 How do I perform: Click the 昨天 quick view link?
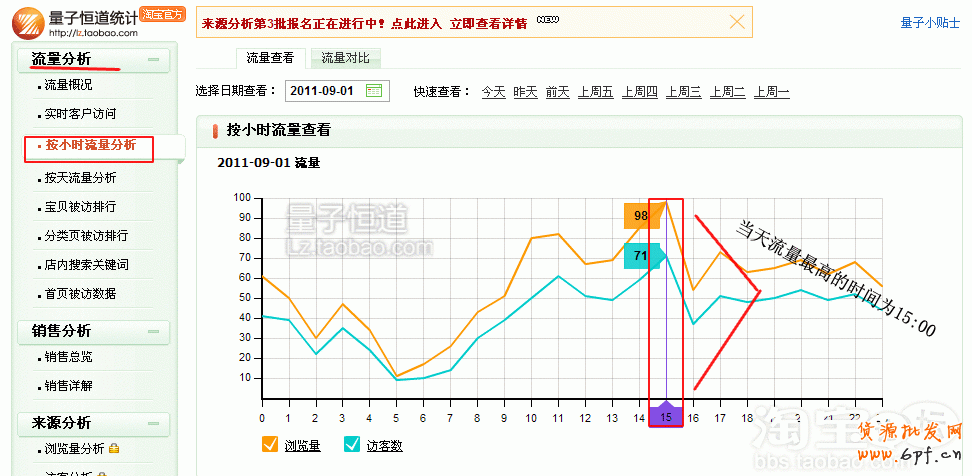(x=525, y=92)
